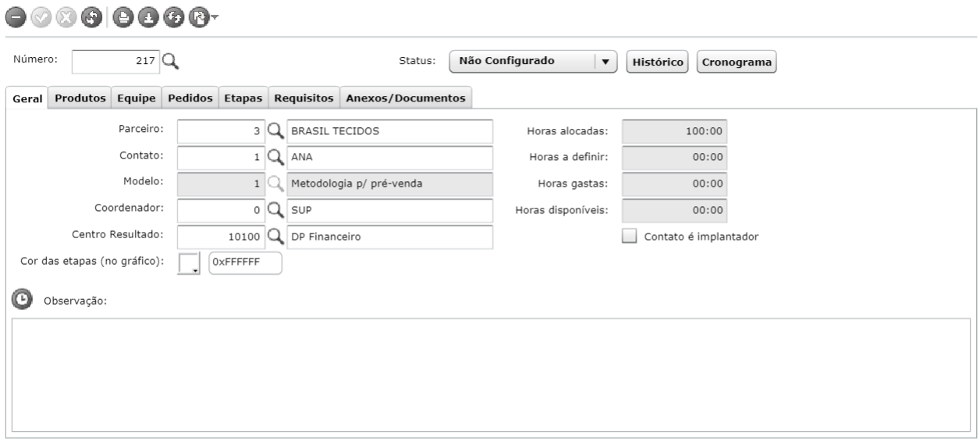Click the Histórico button
Screen dimensions: 980x442
coord(657,62)
